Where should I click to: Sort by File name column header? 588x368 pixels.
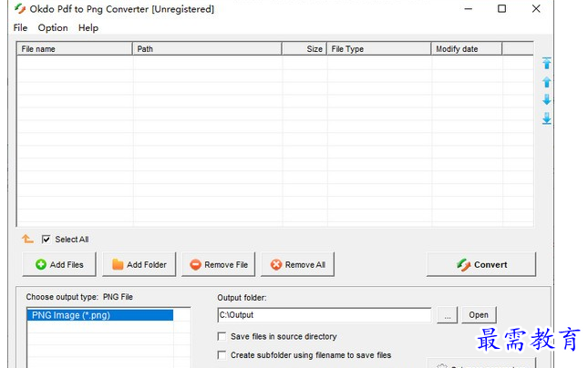(75, 48)
